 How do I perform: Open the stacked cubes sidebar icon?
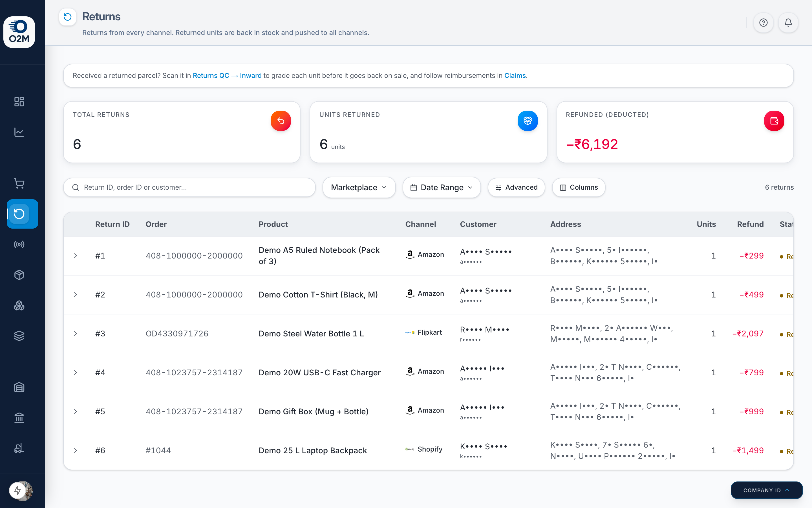tap(19, 305)
